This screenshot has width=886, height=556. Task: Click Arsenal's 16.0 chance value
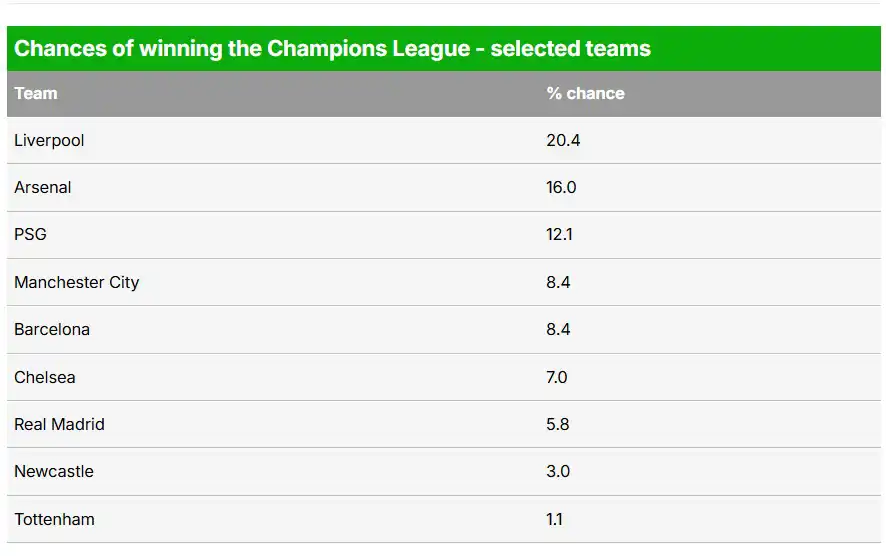(561, 187)
